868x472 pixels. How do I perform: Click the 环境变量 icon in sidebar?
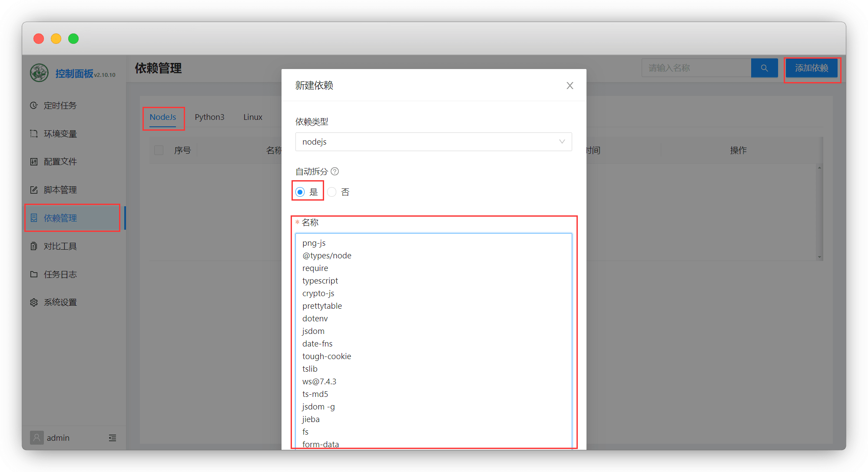click(x=34, y=134)
